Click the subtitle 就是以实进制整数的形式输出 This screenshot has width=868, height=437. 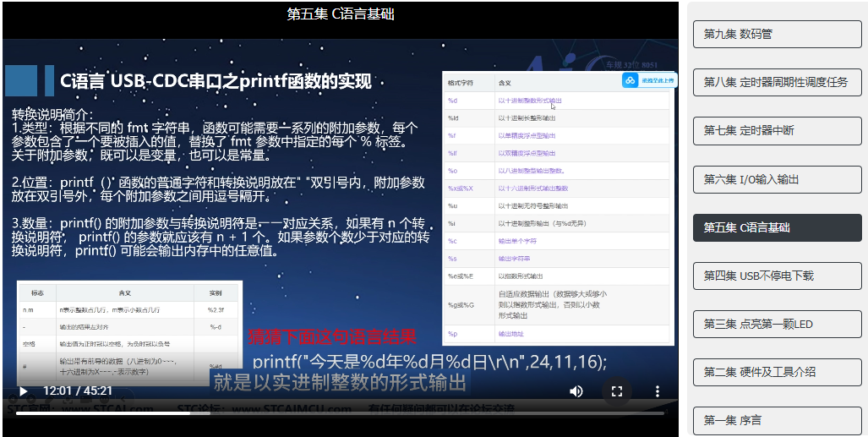click(339, 382)
